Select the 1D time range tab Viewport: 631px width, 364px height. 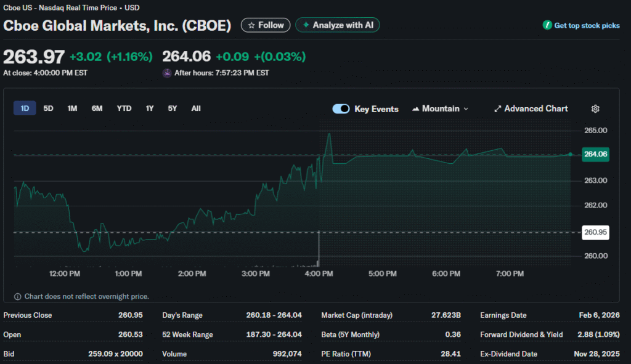tap(25, 108)
